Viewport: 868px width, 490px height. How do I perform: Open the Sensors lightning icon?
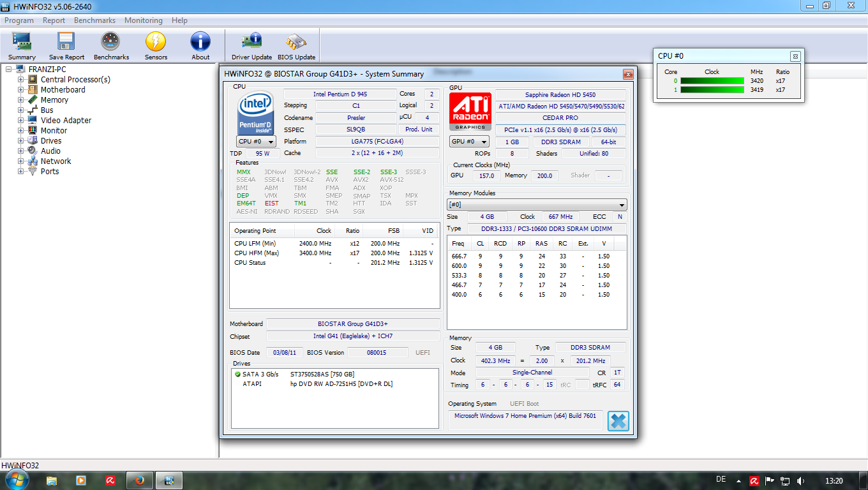156,46
